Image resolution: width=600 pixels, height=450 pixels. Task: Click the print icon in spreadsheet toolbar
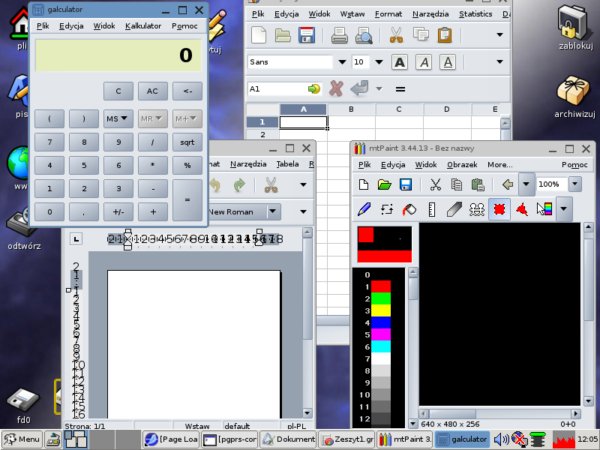[339, 35]
